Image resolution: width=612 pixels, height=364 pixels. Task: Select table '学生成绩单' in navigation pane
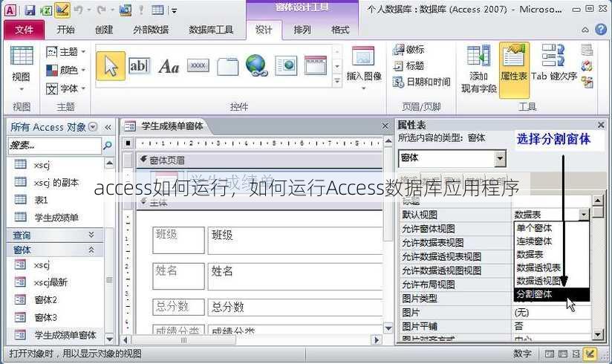tap(56, 218)
